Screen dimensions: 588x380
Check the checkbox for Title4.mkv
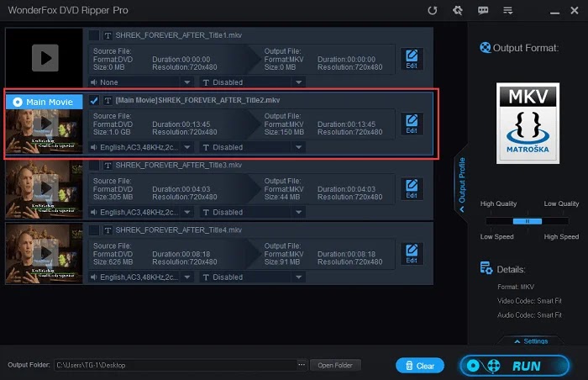click(x=94, y=230)
